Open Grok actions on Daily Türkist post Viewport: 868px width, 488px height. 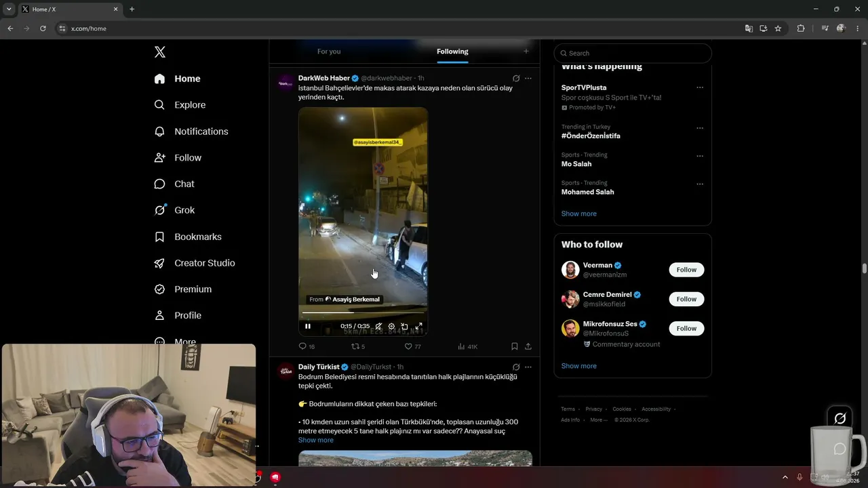tap(516, 367)
